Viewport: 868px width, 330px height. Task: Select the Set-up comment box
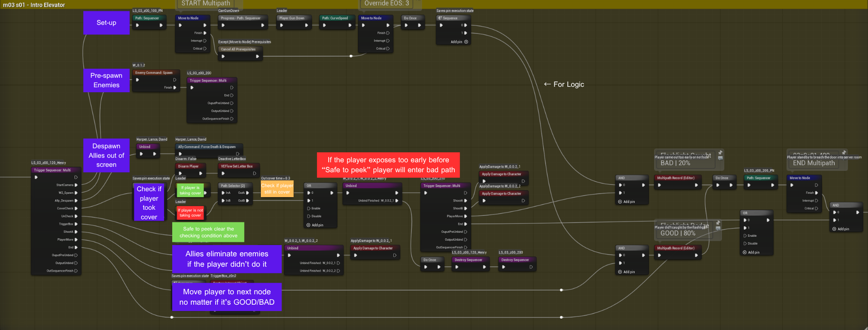pyautogui.click(x=106, y=23)
